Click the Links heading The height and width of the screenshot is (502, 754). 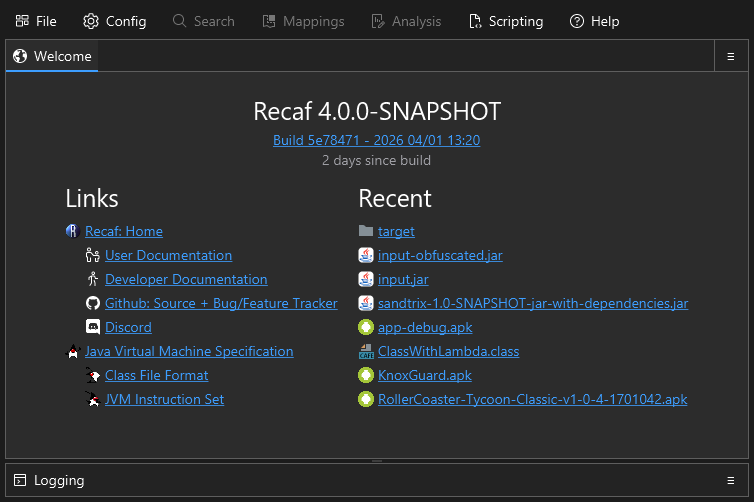[92, 199]
